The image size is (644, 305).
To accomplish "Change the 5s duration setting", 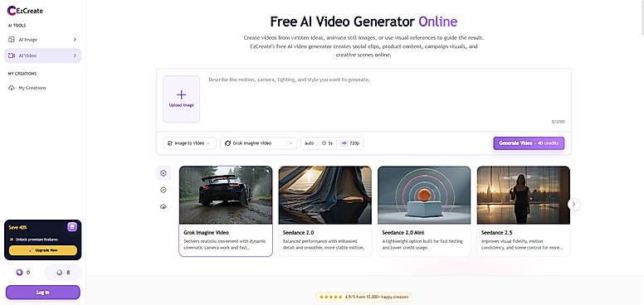I will point(327,143).
